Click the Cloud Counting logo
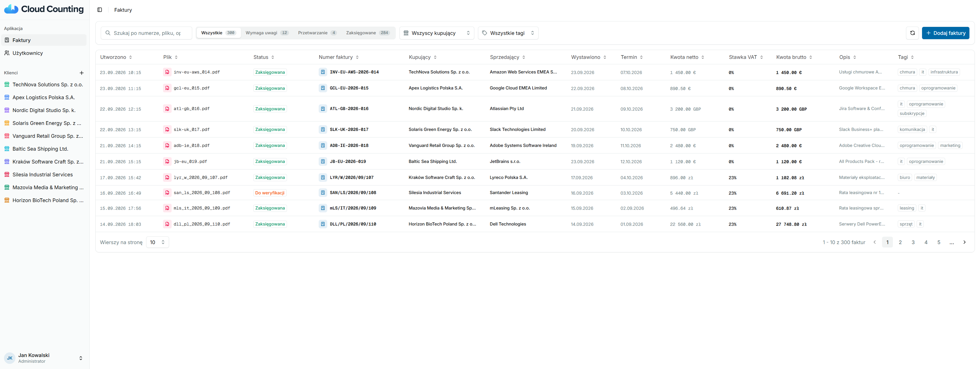This screenshot has height=369, width=980. (x=44, y=9)
